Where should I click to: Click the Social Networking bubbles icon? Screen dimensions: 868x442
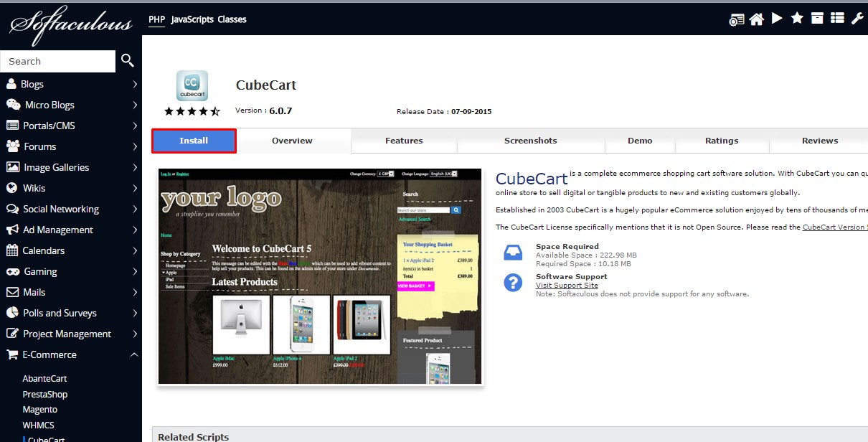11,209
